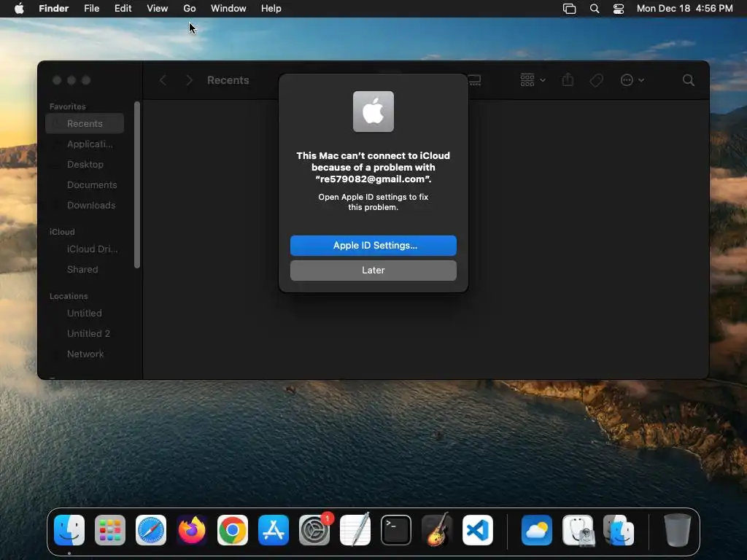Launch Safari from the Dock
The height and width of the screenshot is (560, 747).
pos(151,530)
